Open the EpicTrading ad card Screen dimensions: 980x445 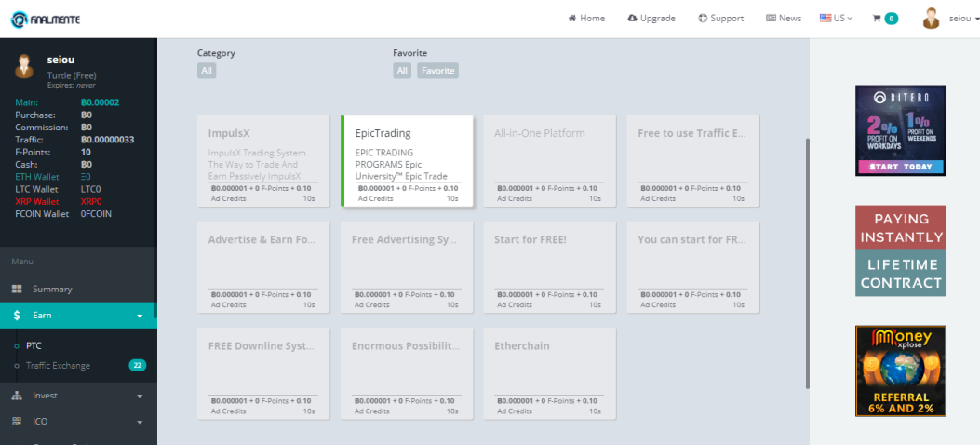pyautogui.click(x=407, y=161)
